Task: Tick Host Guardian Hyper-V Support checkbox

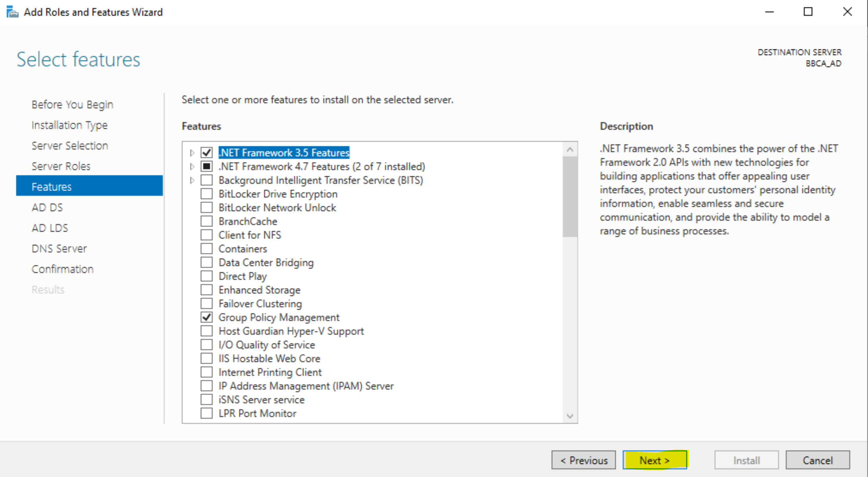Action: click(207, 331)
